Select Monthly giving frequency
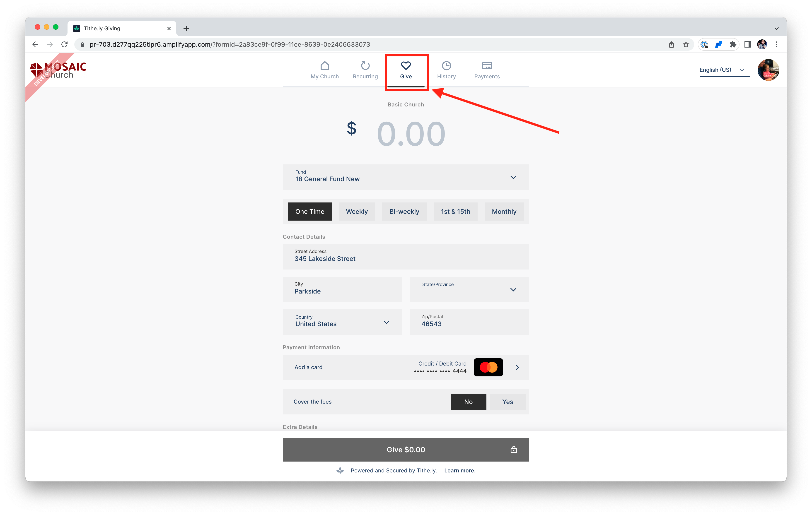Image resolution: width=812 pixels, height=515 pixels. pos(504,212)
